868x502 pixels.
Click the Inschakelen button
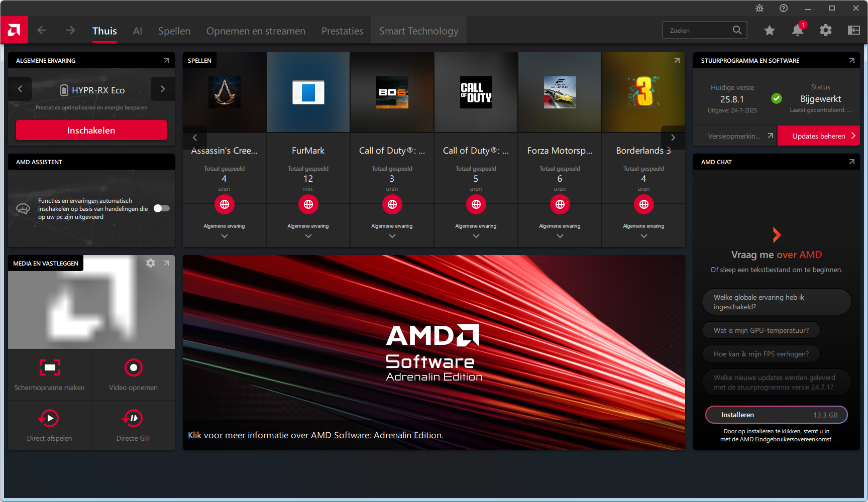(x=91, y=131)
